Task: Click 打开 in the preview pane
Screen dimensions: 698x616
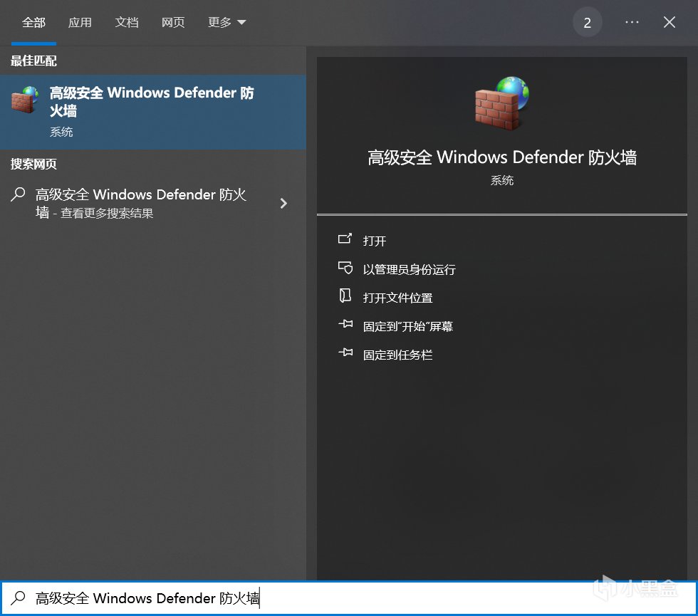Action: tap(375, 241)
